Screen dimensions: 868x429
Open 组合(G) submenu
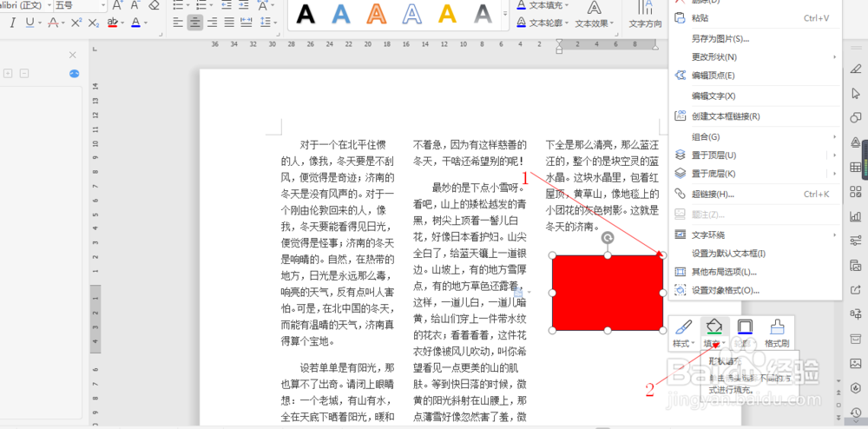[x=754, y=136]
